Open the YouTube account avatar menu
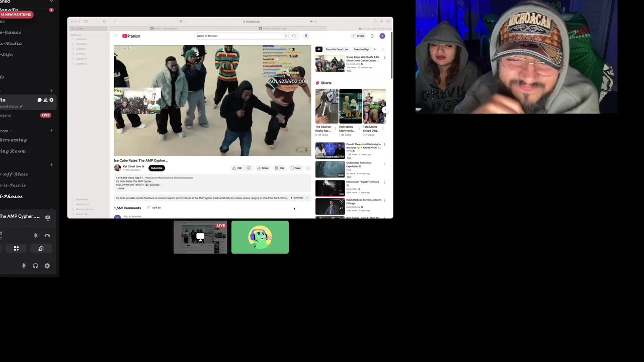Screen dimensions: 644x362 pyautogui.click(x=382, y=36)
